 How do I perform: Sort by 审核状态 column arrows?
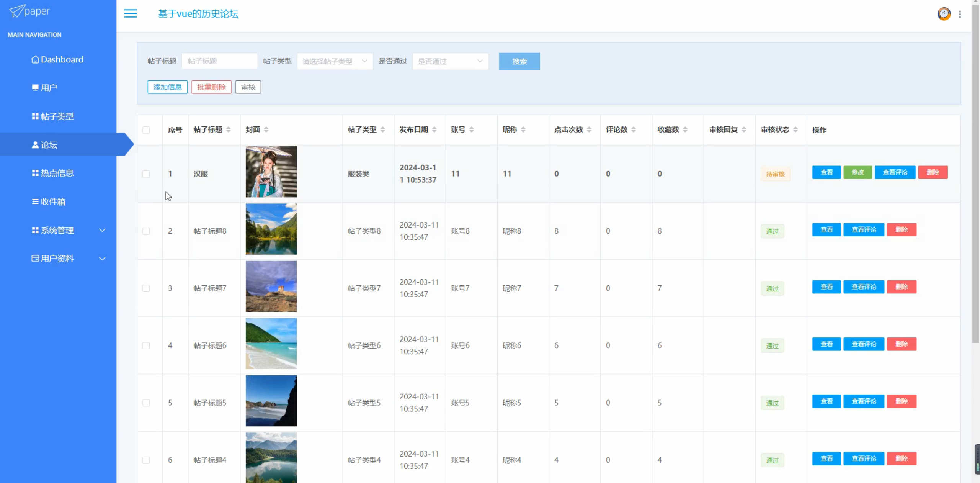pos(795,129)
